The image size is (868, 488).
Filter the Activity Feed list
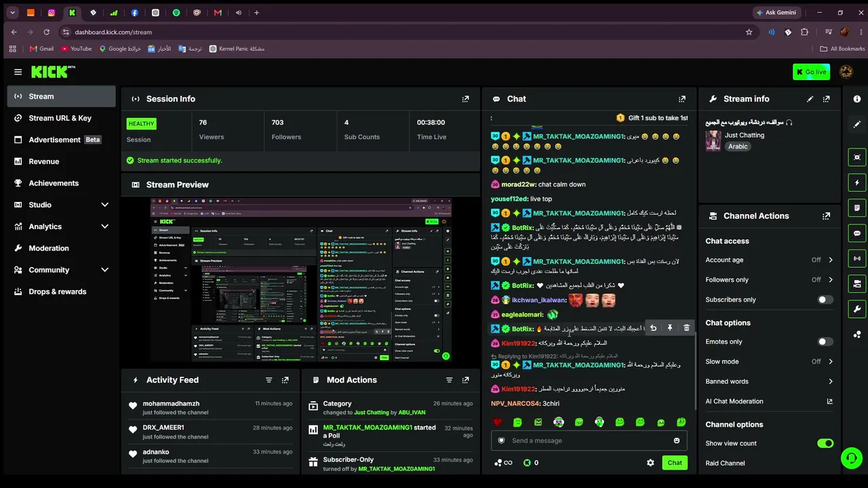pyautogui.click(x=269, y=380)
